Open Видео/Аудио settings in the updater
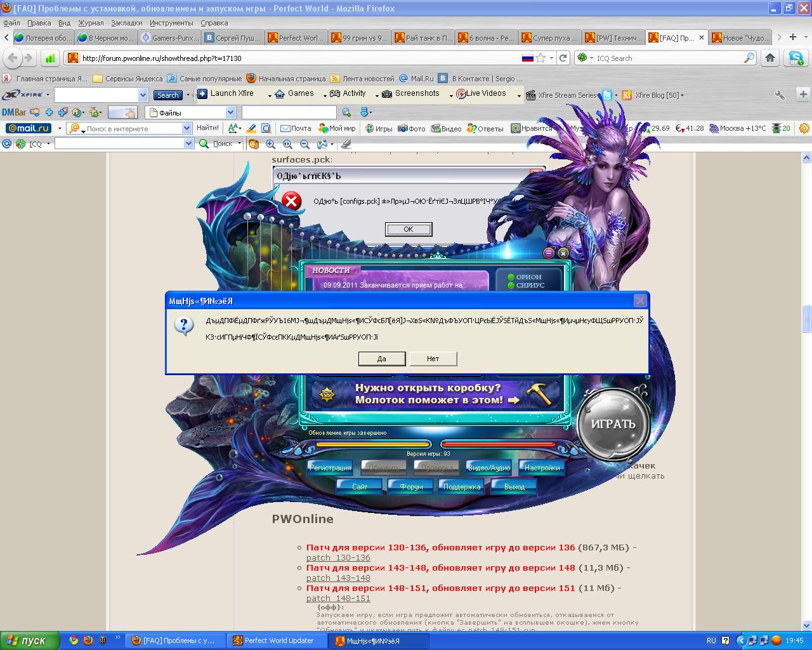812x650 pixels. (x=488, y=468)
